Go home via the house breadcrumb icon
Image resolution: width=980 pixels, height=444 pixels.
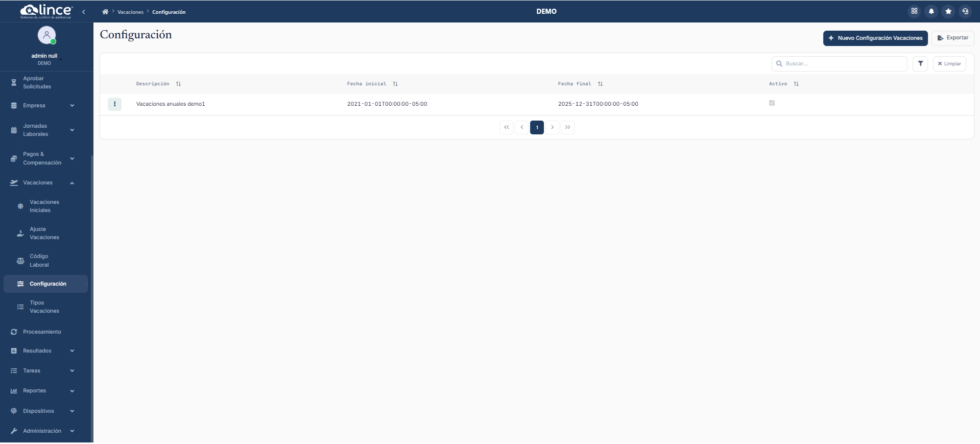(x=105, y=12)
